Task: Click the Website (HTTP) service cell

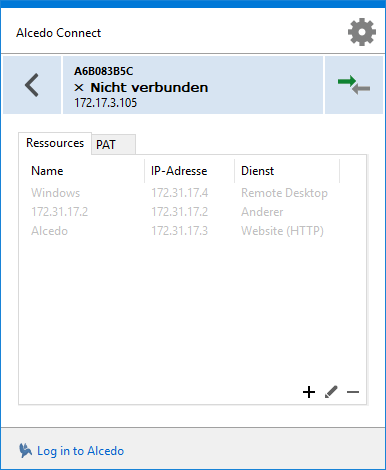Action: click(282, 231)
